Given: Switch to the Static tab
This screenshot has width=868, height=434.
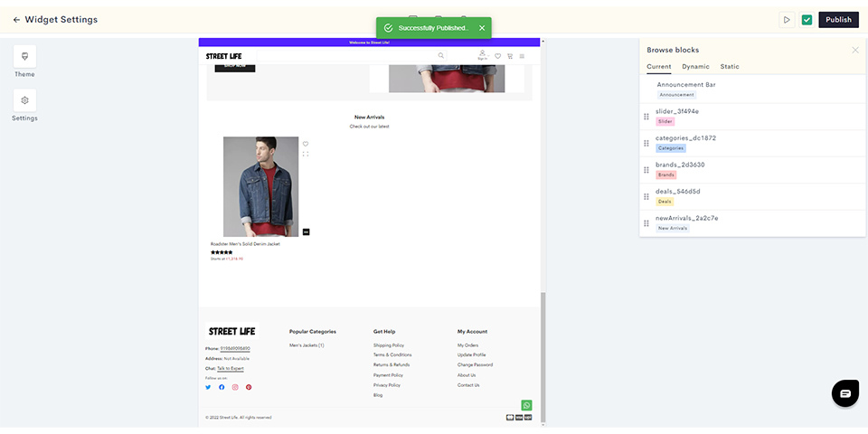Looking at the screenshot, I should 730,66.
